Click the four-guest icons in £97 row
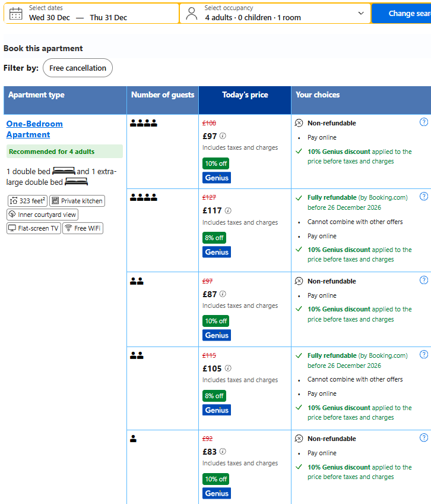Viewport: 431px width, 504px height. 144,123
